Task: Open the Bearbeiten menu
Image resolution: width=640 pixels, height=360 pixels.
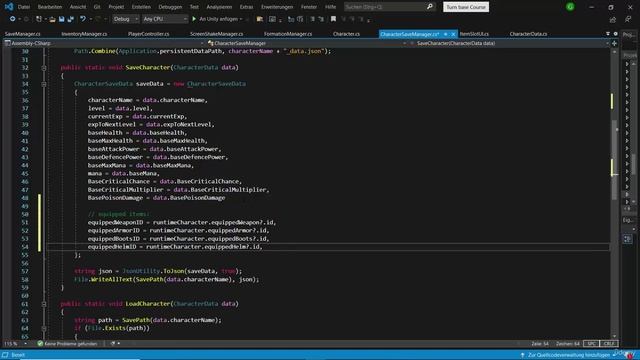Action: tap(50, 7)
